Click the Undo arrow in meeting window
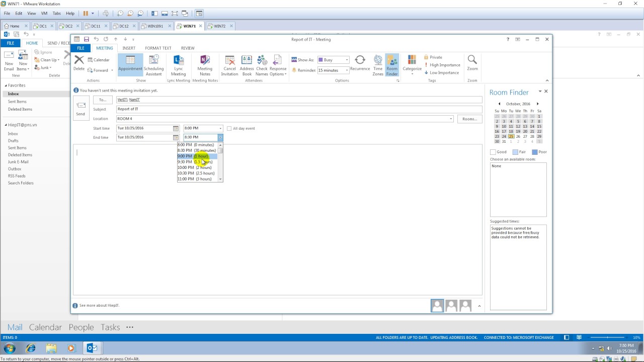The height and width of the screenshot is (362, 644). click(96, 39)
